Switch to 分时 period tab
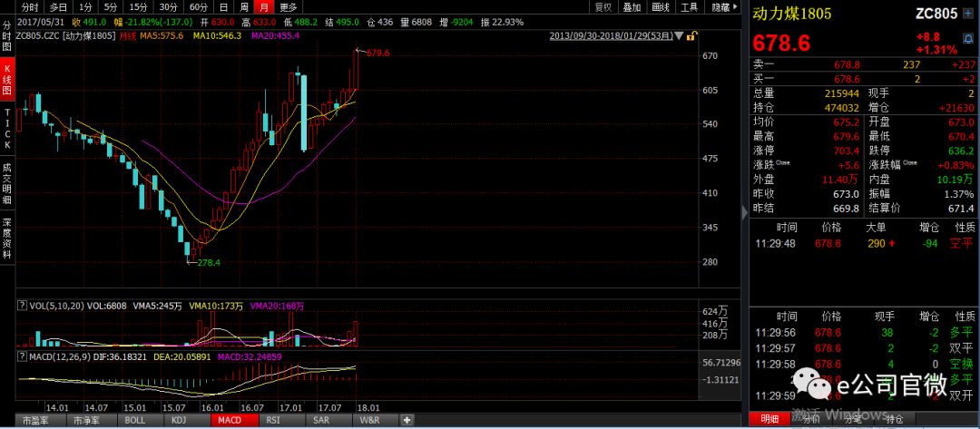Image resolution: width=980 pixels, height=429 pixels. click(x=29, y=7)
